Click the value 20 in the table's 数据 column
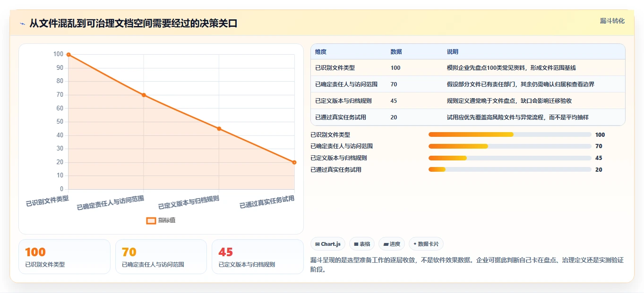This screenshot has height=293, width=644. point(394,117)
